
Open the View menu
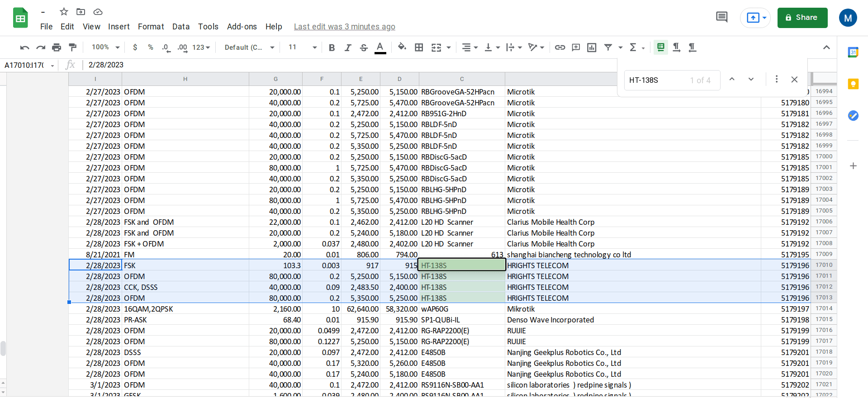91,27
